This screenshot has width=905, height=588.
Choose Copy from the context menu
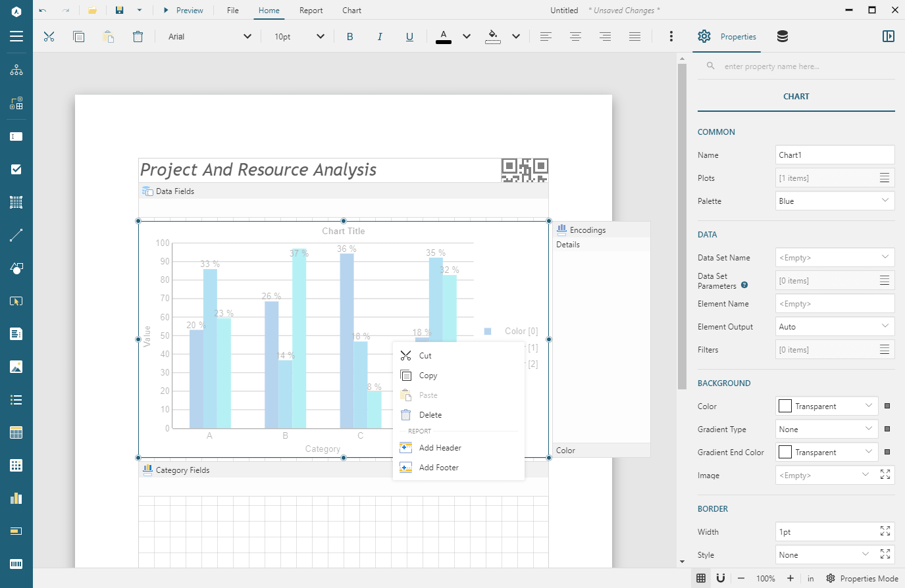[x=428, y=376]
